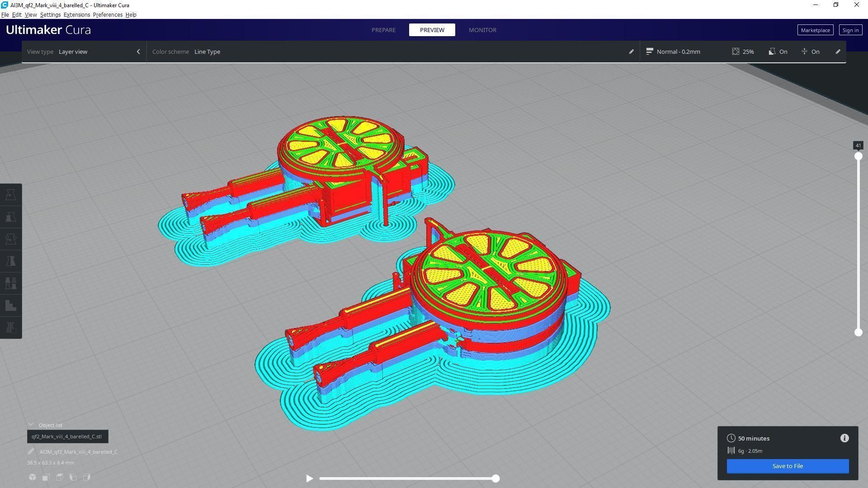Open the Marketplace button
Image resolution: width=868 pixels, height=488 pixels.
tap(815, 30)
